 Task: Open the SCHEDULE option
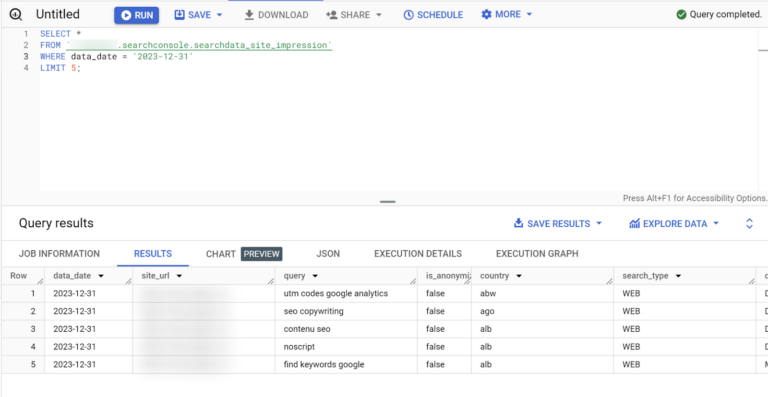433,15
